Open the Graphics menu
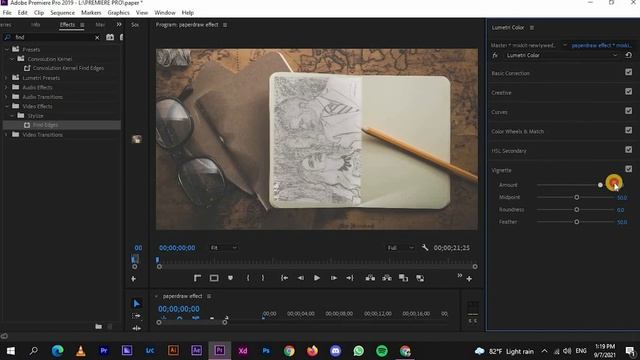 click(x=118, y=13)
